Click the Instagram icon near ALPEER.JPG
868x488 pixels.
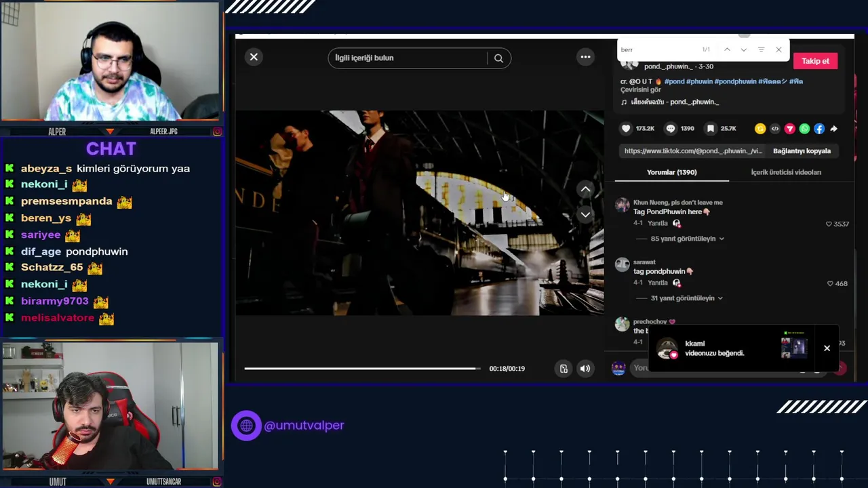coord(217,131)
